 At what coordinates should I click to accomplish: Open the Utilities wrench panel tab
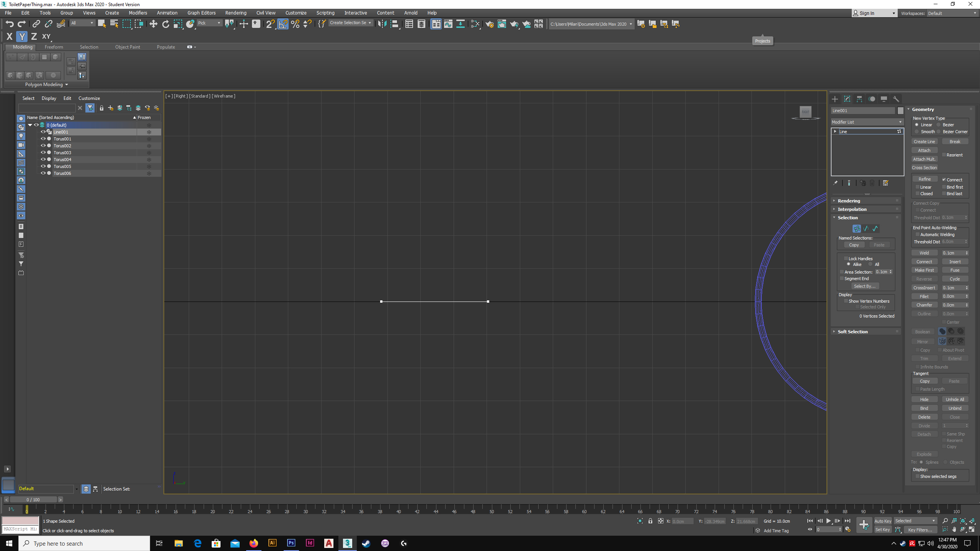coord(896,99)
